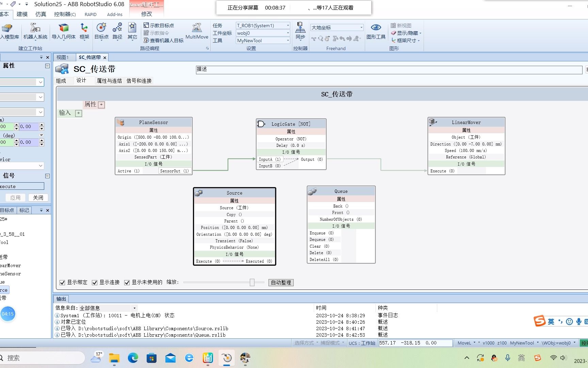Open the task T_ROB1(System1) dropdown
Image resolution: width=588 pixels, height=368 pixels.
coord(288,26)
